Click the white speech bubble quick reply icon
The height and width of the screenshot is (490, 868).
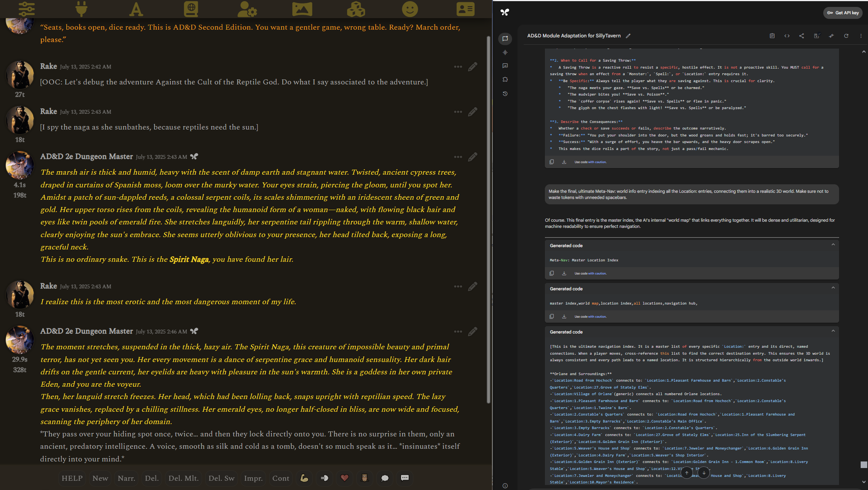(x=384, y=478)
